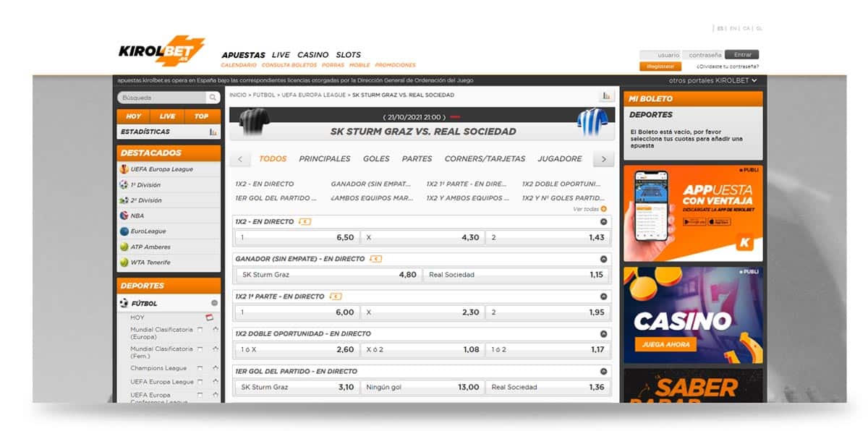Click cashout icon next to 1X2 - En Directo
The height and width of the screenshot is (431, 868).
point(305,221)
